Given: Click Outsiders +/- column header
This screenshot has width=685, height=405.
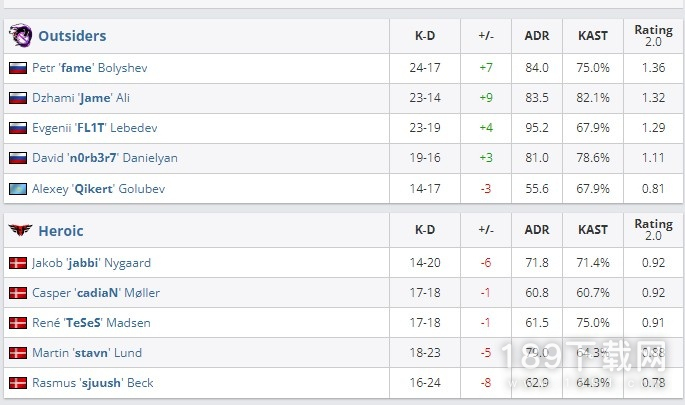Looking at the screenshot, I should point(486,36).
